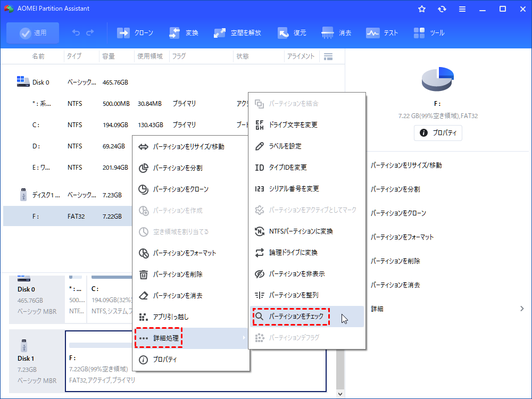The width and height of the screenshot is (532, 399).
Task: Click パーティションを消去 in right panel
Action: coord(395,285)
